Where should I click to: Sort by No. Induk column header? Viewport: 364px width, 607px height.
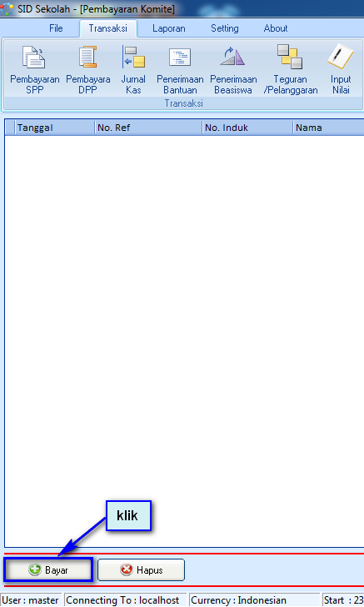tap(247, 128)
